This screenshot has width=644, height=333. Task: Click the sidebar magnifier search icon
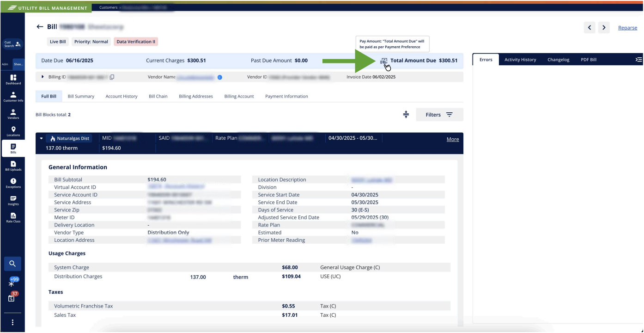point(12,264)
